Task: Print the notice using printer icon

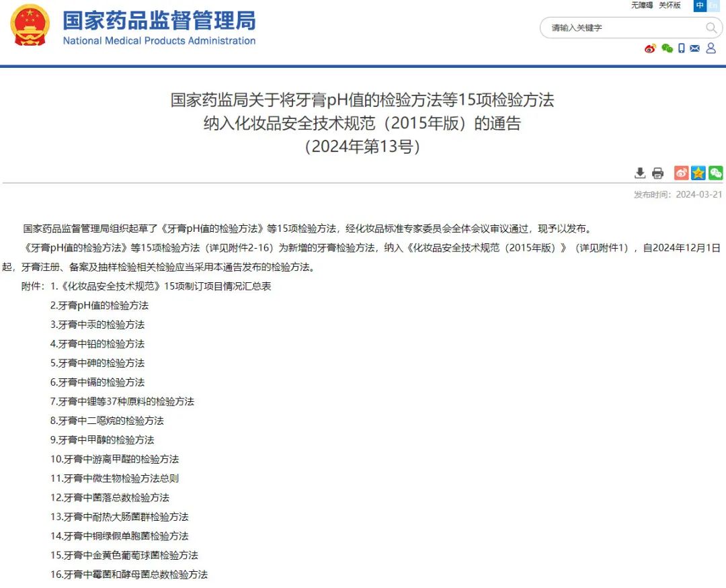Action: coord(657,173)
